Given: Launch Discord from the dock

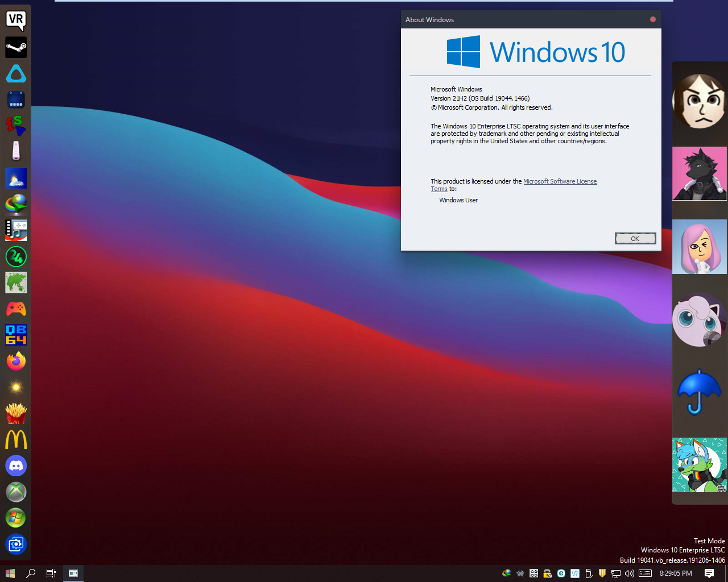Looking at the screenshot, I should click(16, 466).
